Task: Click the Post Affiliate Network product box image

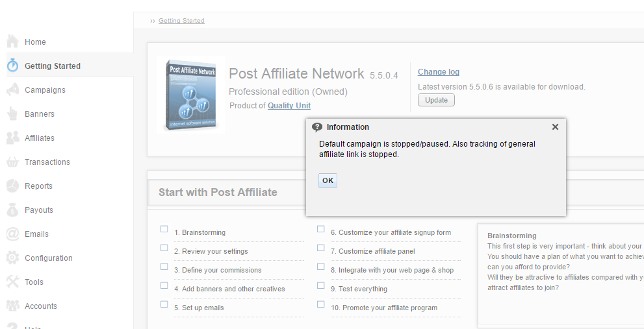Action: tap(192, 95)
